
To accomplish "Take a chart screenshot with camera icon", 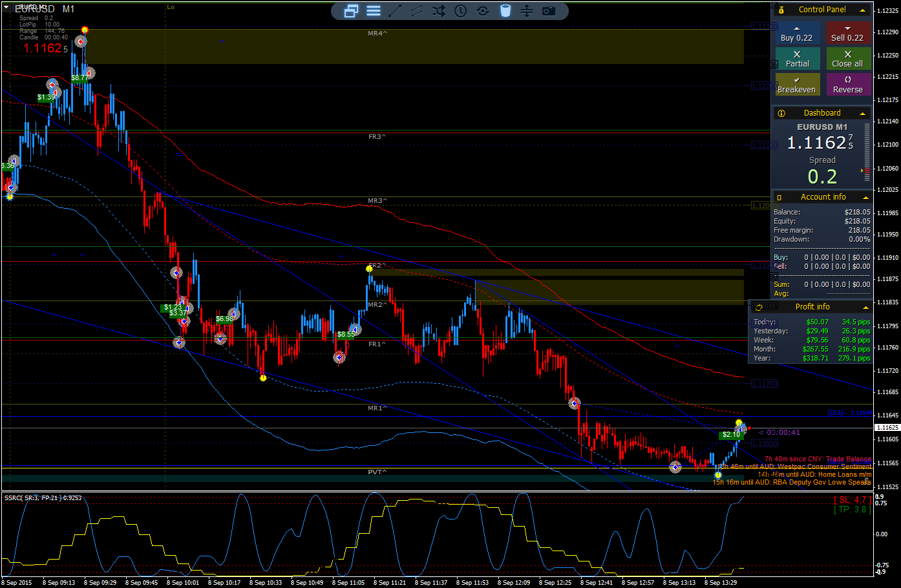I will 549,11.
